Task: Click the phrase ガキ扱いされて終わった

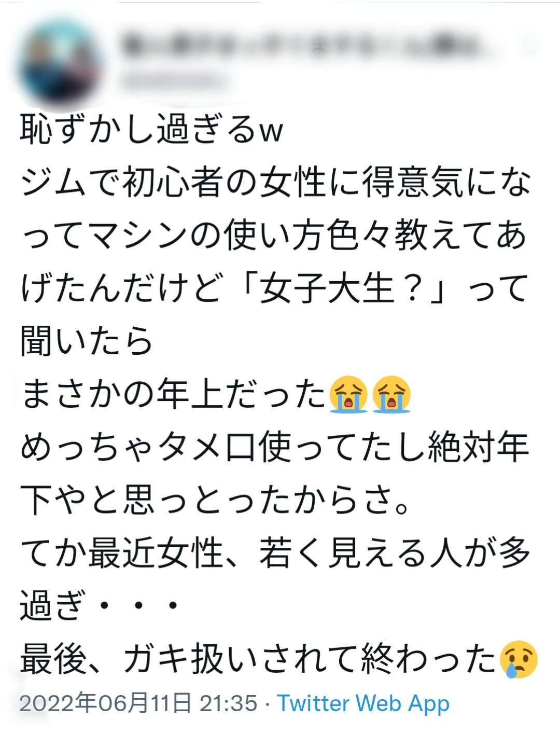Action: (x=310, y=659)
